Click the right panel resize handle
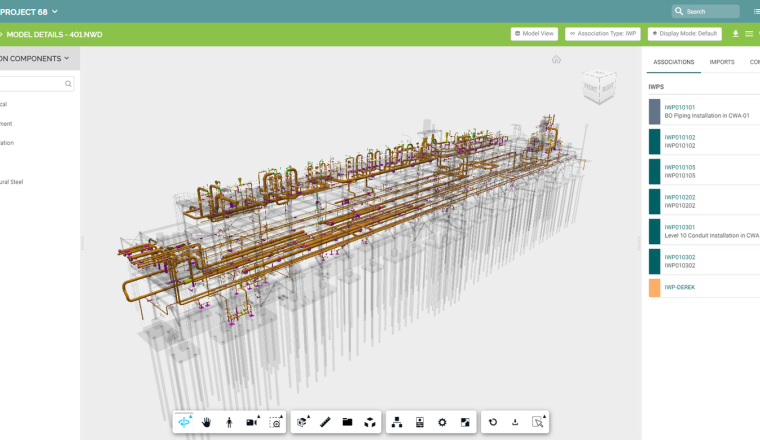The height and width of the screenshot is (440, 760). [639, 243]
